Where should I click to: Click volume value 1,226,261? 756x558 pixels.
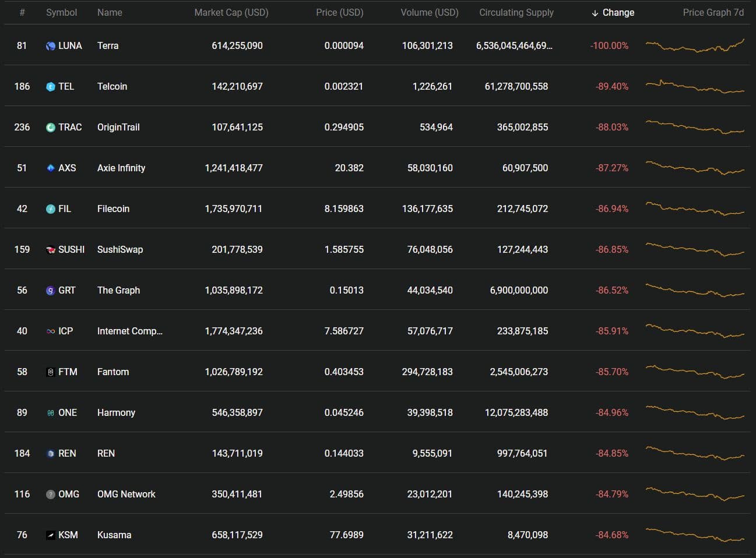pyautogui.click(x=432, y=86)
